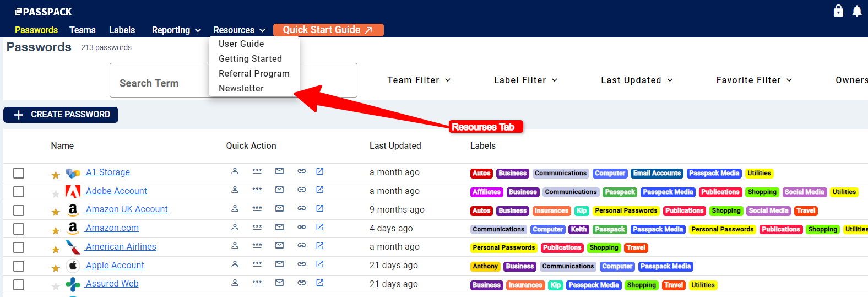Open the Reporting menu dropdown
The image size is (868, 297).
[x=176, y=30]
